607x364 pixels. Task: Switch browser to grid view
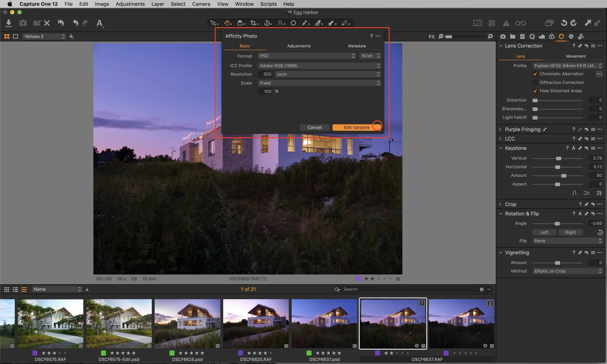pos(7,290)
